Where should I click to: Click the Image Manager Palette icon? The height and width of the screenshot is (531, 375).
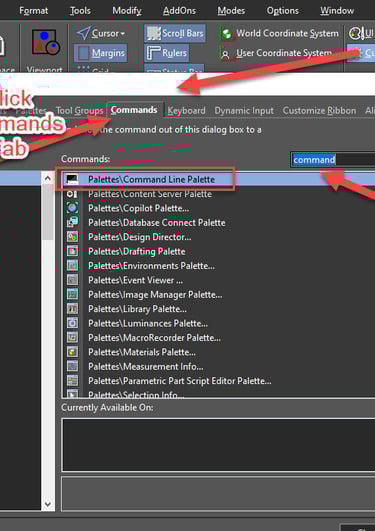click(x=72, y=294)
